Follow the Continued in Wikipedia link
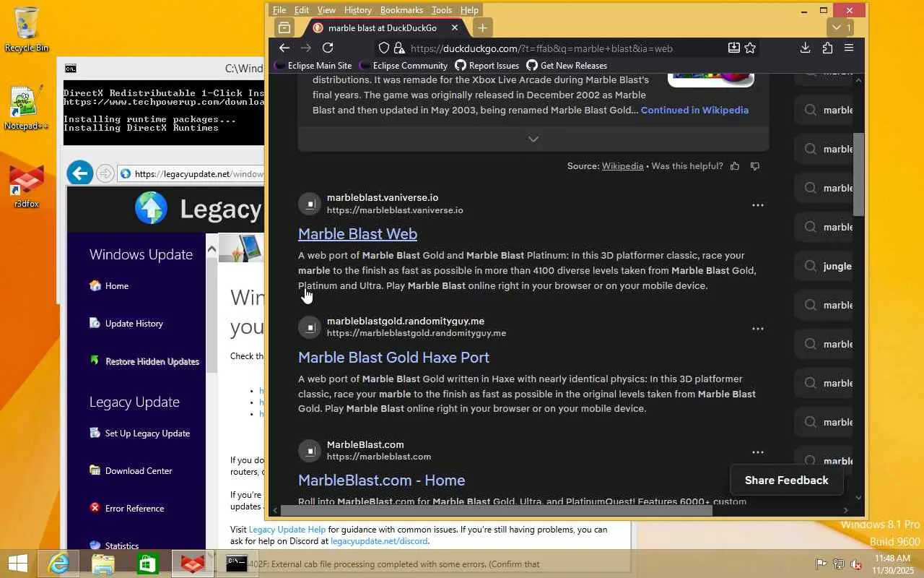Viewport: 924px width, 578px height. (694, 111)
